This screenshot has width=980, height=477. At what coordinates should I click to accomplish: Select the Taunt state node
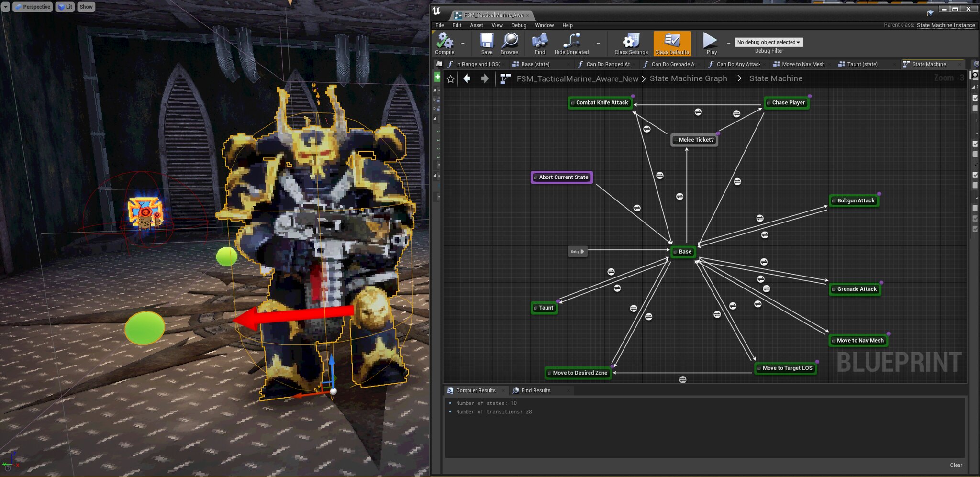click(x=545, y=308)
